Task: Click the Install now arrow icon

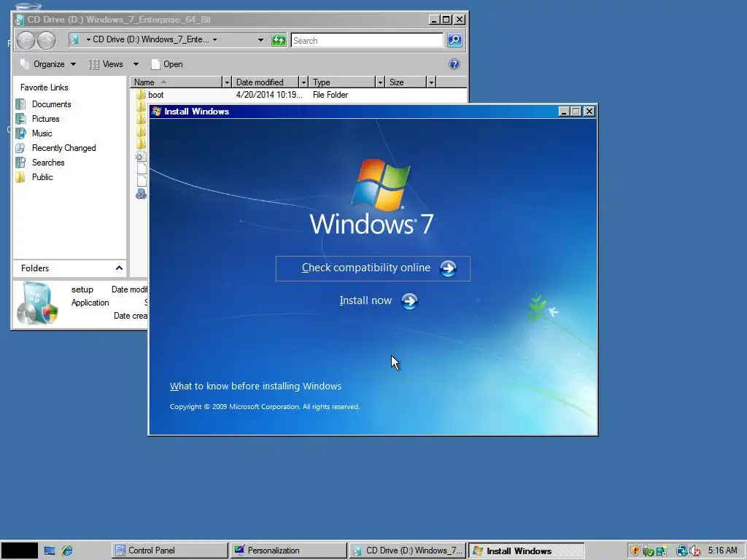Action: (410, 301)
